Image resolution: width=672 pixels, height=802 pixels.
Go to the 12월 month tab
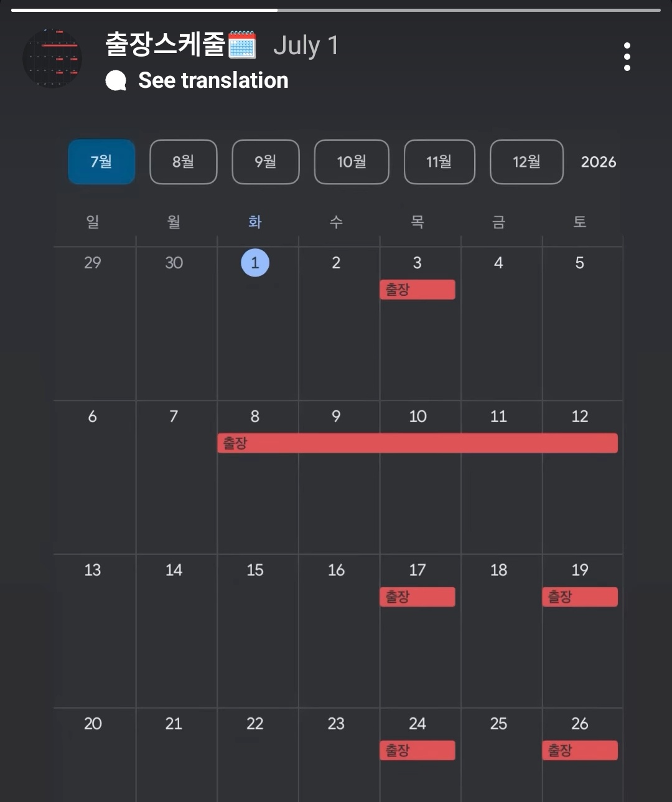click(526, 162)
